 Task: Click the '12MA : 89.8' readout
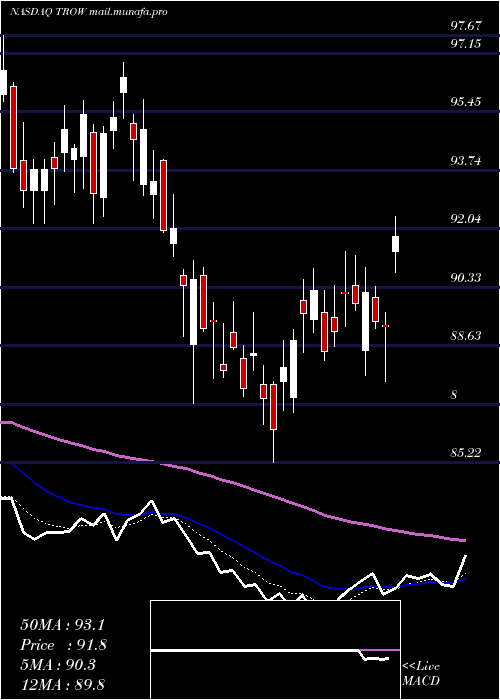click(x=62, y=684)
